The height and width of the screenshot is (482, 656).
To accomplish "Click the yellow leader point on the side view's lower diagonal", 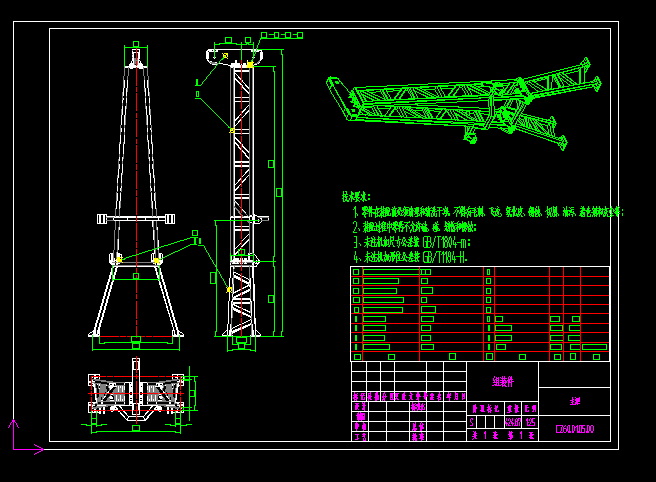I will [229, 290].
